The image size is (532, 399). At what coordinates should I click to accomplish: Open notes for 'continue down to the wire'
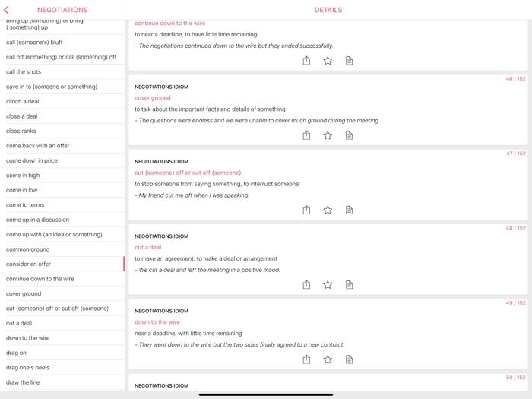[x=349, y=60]
